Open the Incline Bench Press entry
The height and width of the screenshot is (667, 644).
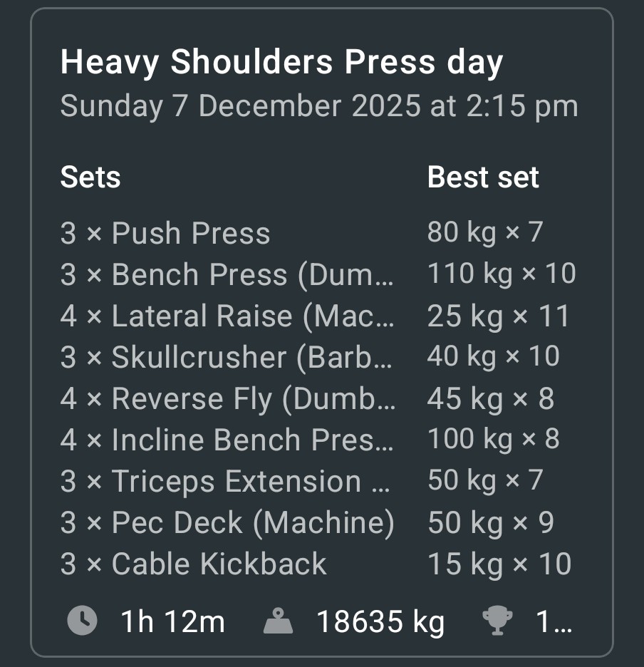pos(227,440)
